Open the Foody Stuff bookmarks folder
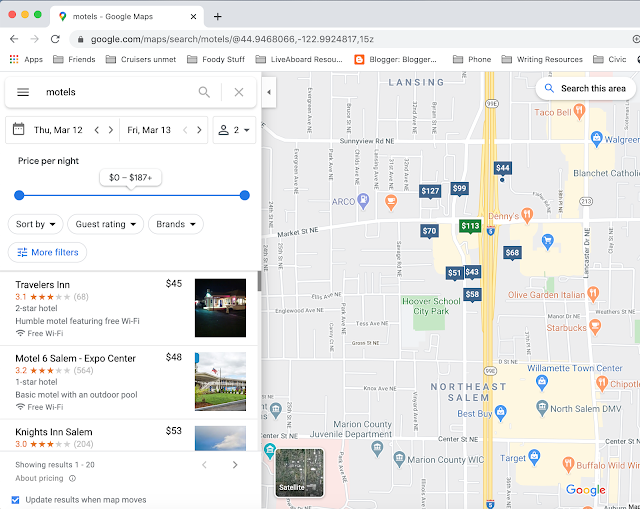640x509 pixels. pyautogui.click(x=216, y=60)
